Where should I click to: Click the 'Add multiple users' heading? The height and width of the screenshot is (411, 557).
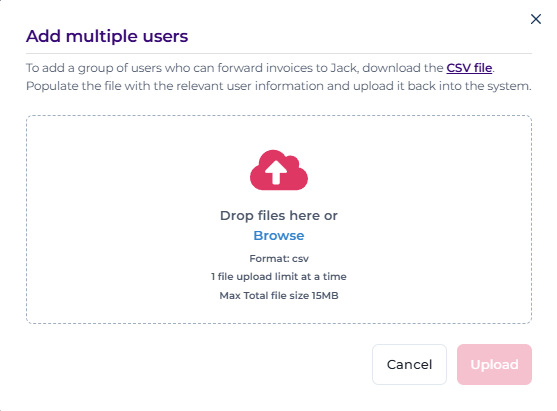point(107,36)
